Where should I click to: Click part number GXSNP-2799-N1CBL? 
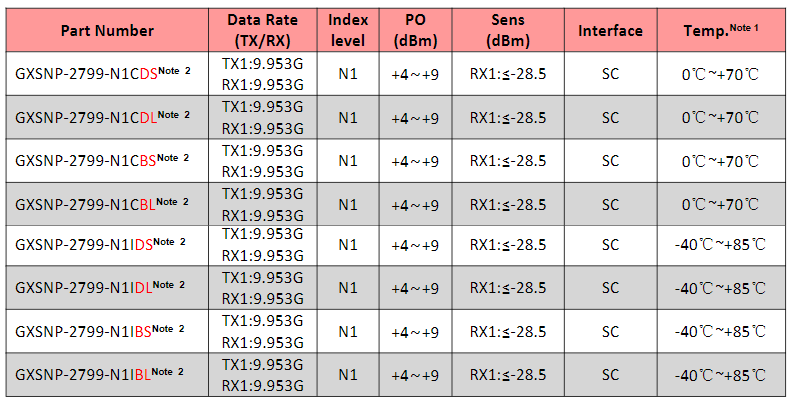[102, 204]
